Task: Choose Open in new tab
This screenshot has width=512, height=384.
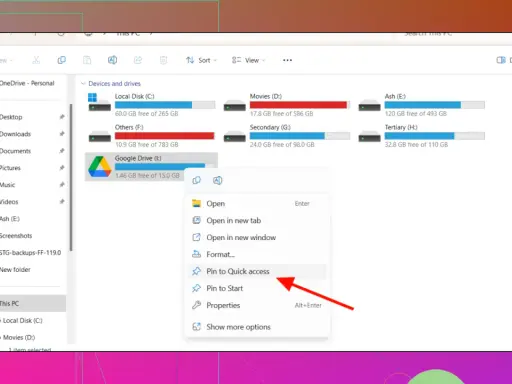Action: 257,220
